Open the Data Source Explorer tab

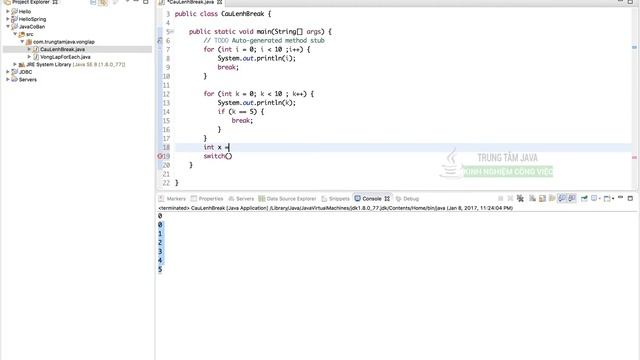click(x=287, y=199)
